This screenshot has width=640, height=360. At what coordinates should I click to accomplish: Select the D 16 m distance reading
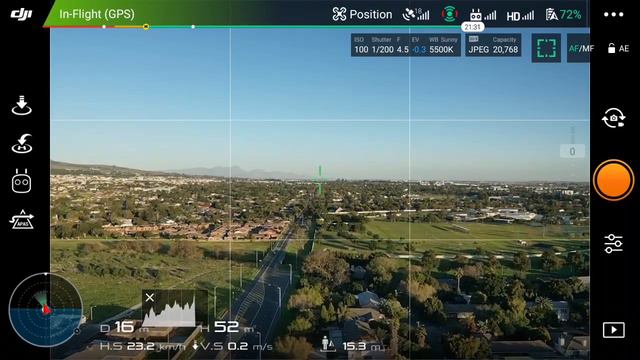[124, 327]
